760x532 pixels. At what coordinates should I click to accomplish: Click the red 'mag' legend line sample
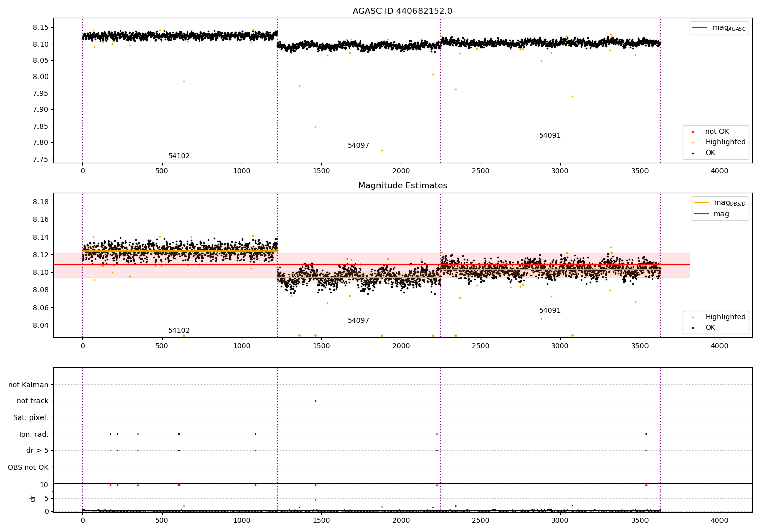coord(702,214)
